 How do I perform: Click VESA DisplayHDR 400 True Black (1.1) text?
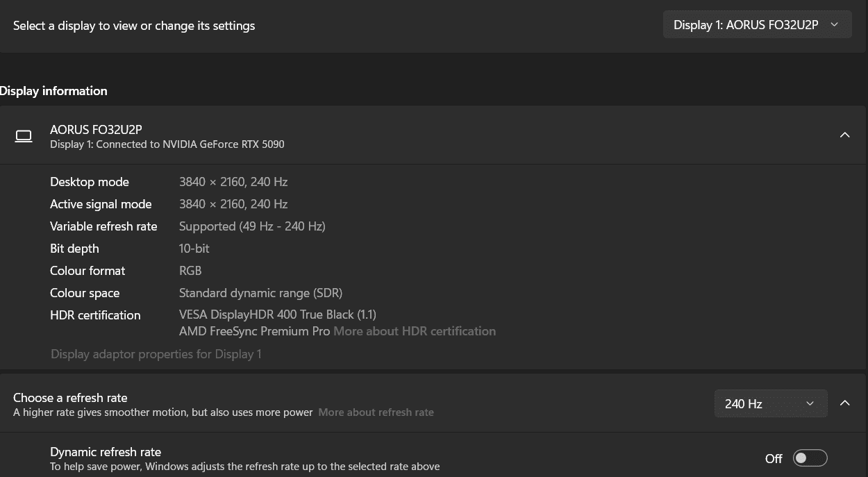(278, 315)
